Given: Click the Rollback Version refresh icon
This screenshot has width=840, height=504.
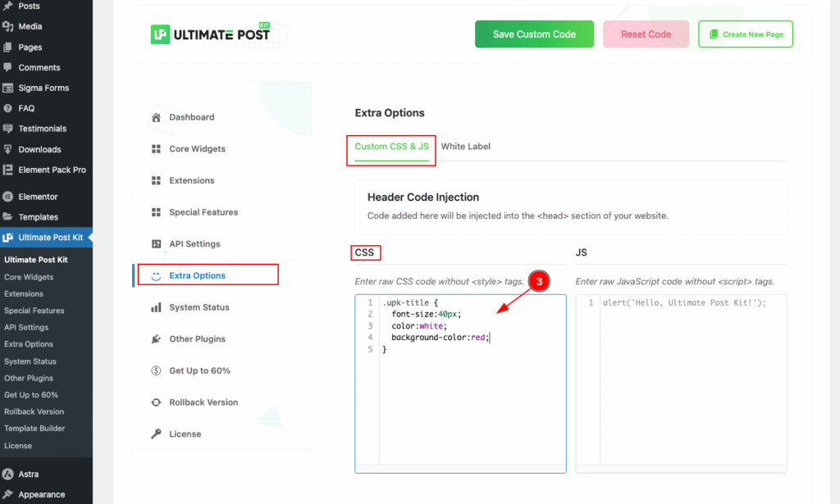Looking at the screenshot, I should tap(156, 402).
